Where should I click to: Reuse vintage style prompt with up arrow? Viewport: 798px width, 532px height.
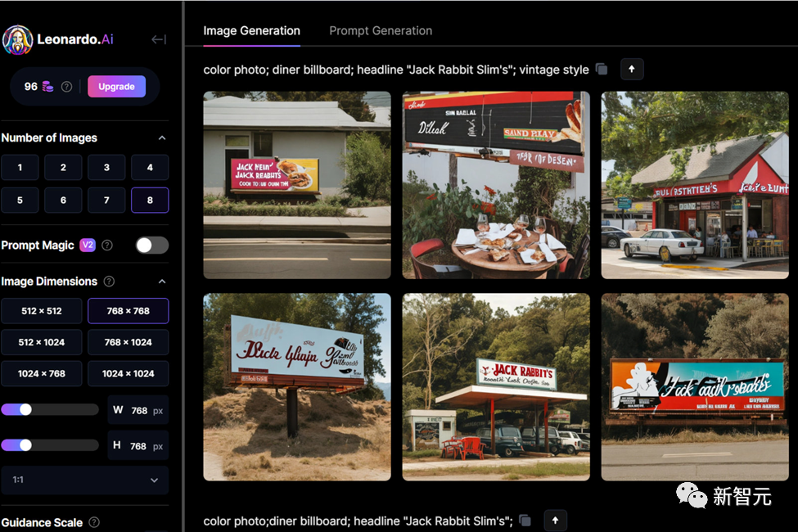point(631,70)
